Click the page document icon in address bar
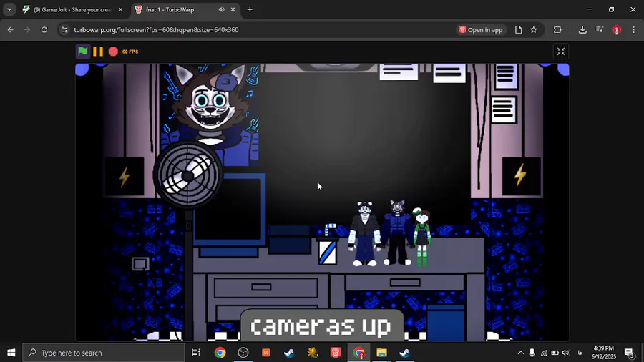Image resolution: width=644 pixels, height=362 pixels. 518,29
